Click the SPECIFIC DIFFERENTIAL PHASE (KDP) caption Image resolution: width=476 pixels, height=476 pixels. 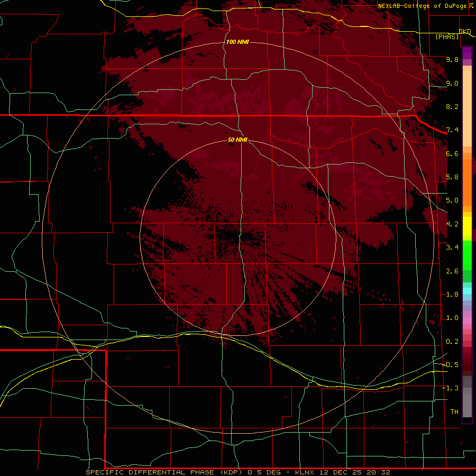(165, 472)
